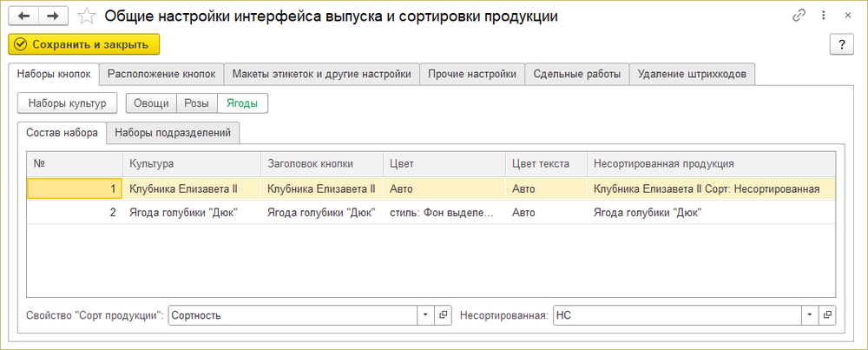
Task: Select the Розы culture set
Action: tap(196, 103)
